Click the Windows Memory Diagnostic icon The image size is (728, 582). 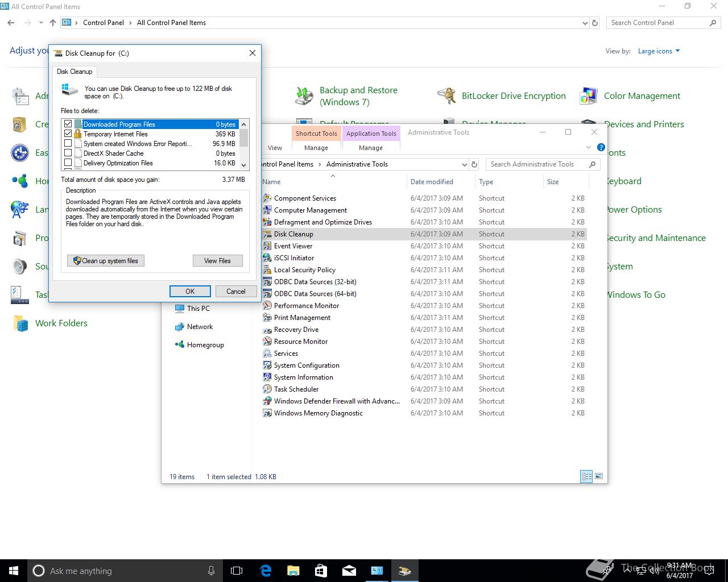(x=267, y=413)
